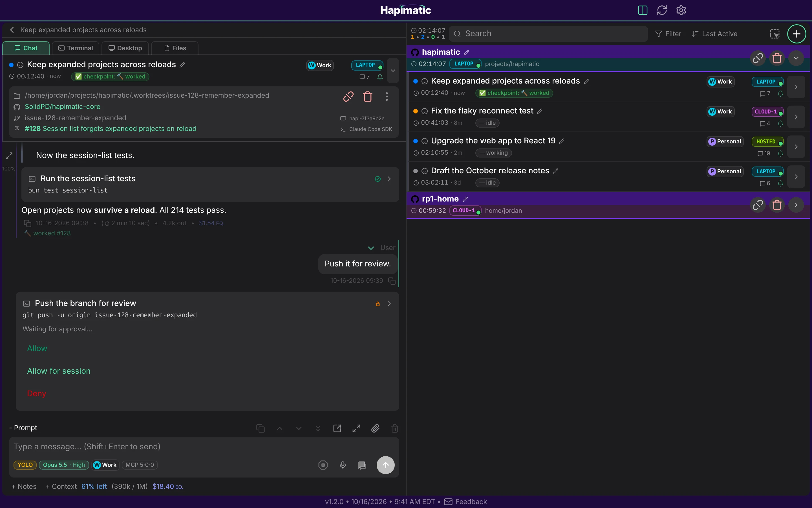
Task: Toggle notification bell in chat session header
Action: (380, 77)
